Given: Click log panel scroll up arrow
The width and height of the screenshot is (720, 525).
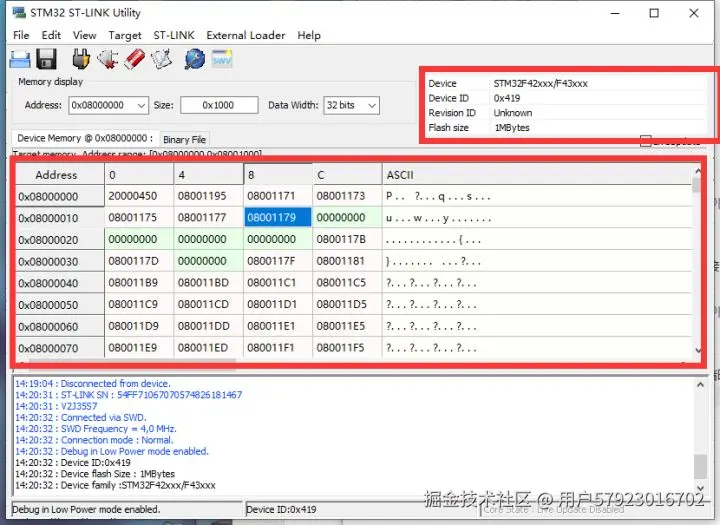Looking at the screenshot, I should coord(700,385).
